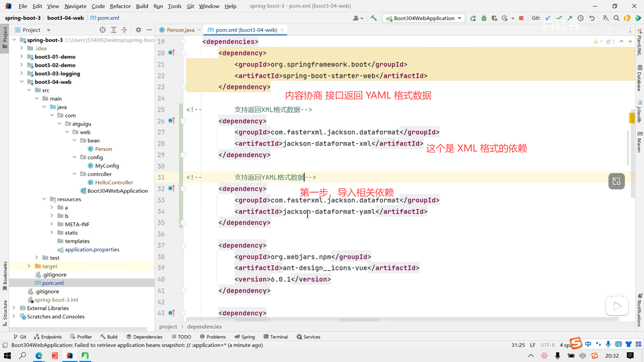Toggle the Maven side panel
This screenshot has height=362, width=644.
click(640, 142)
